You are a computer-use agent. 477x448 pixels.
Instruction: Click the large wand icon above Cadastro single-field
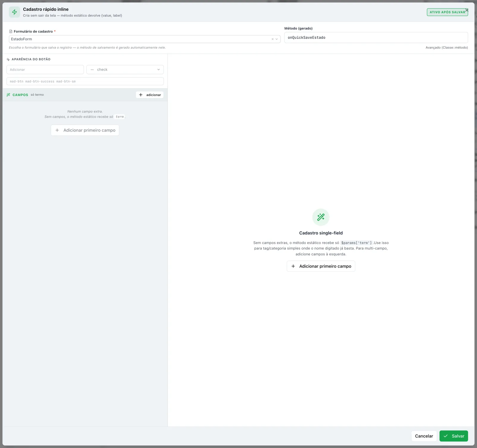(321, 217)
